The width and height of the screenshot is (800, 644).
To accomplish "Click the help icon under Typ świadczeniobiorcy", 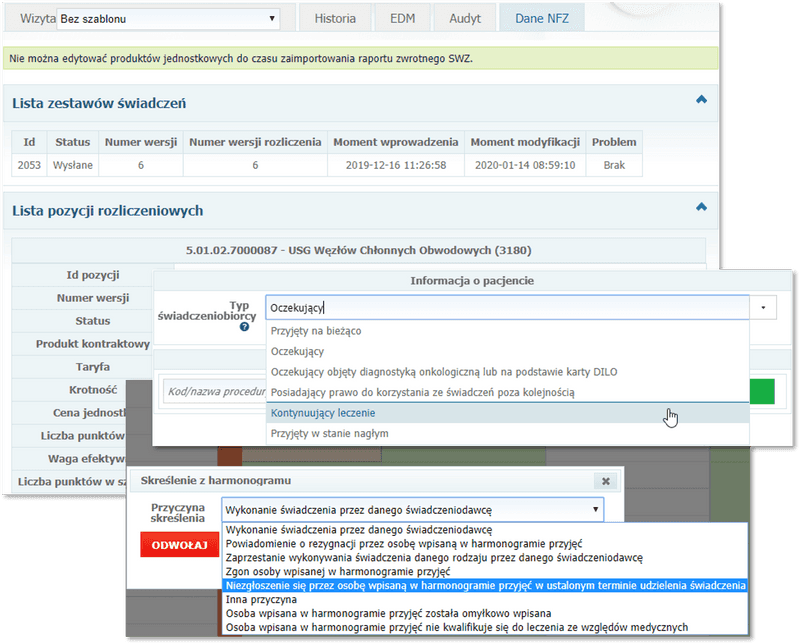I will click(x=244, y=327).
